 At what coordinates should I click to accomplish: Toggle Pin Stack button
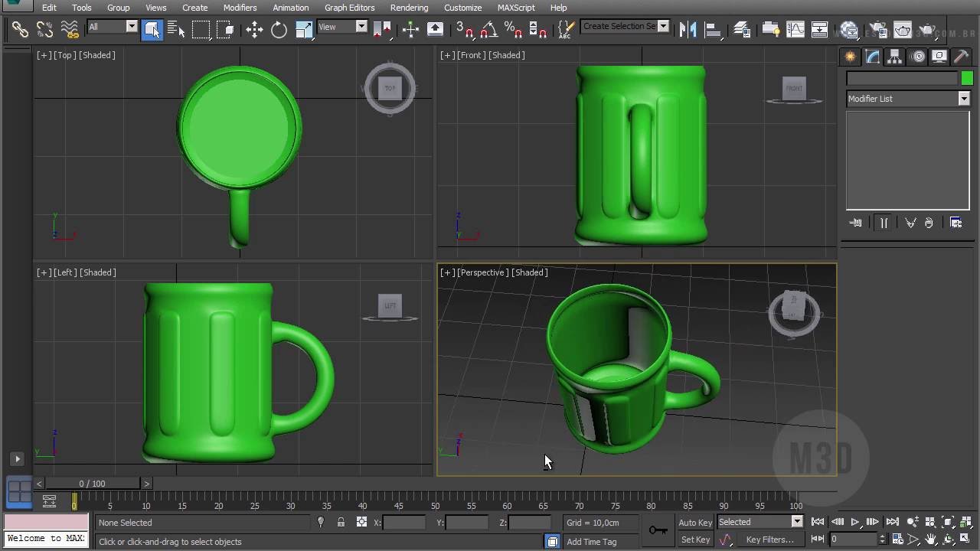click(856, 223)
